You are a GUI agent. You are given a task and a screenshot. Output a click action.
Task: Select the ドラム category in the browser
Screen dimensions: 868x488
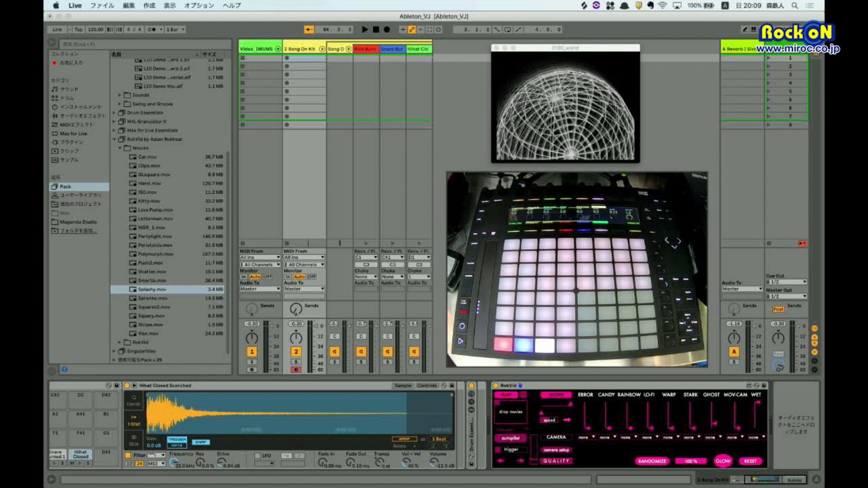click(x=67, y=98)
